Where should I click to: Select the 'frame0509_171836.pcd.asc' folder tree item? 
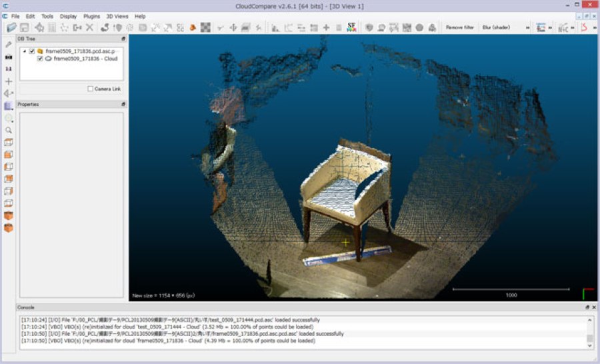80,51
